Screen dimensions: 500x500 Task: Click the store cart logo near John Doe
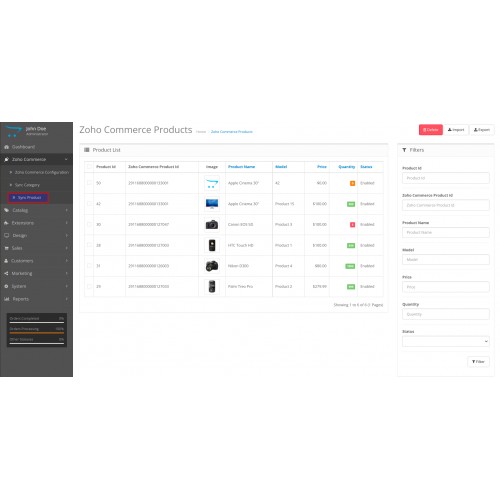click(x=14, y=131)
